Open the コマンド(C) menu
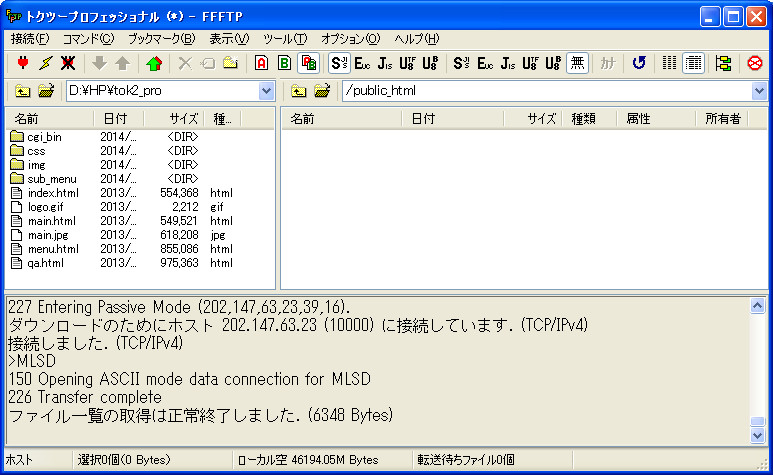773x475 pixels. [x=88, y=39]
